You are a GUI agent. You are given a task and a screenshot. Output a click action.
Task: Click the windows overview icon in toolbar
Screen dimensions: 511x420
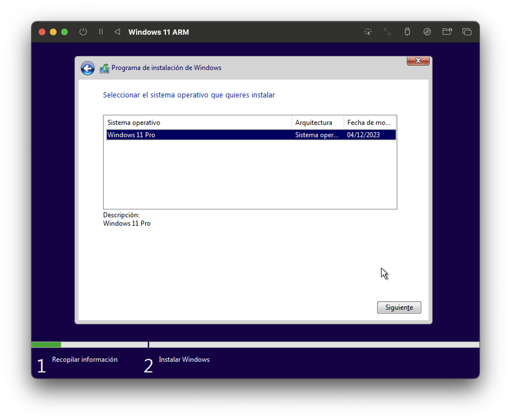pos(467,32)
